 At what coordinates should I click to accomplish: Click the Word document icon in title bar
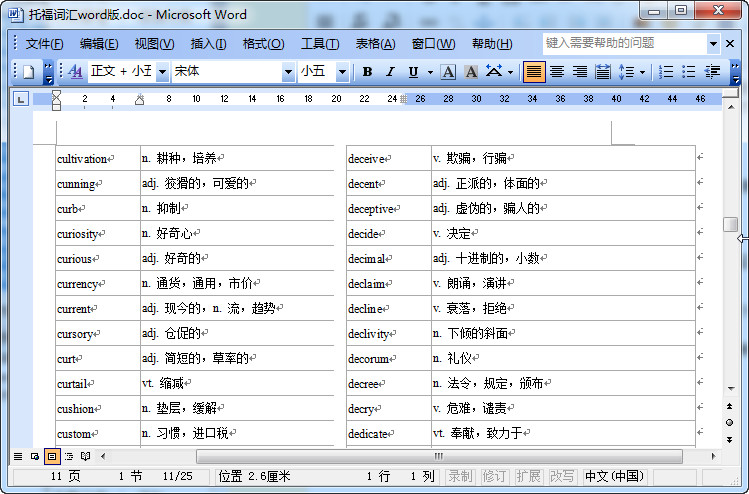pyautogui.click(x=16, y=14)
